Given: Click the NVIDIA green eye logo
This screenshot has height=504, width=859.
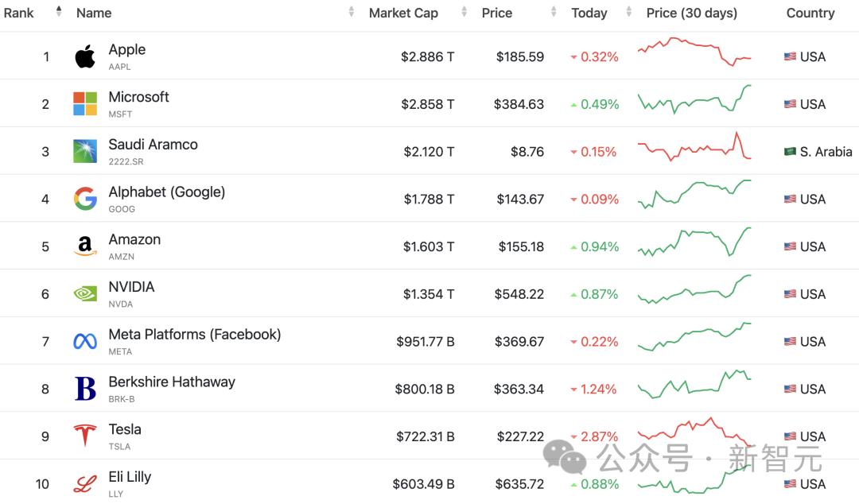Looking at the screenshot, I should (85, 294).
